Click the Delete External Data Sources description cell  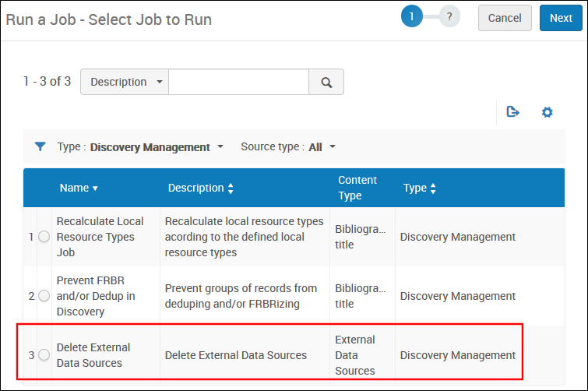(236, 355)
